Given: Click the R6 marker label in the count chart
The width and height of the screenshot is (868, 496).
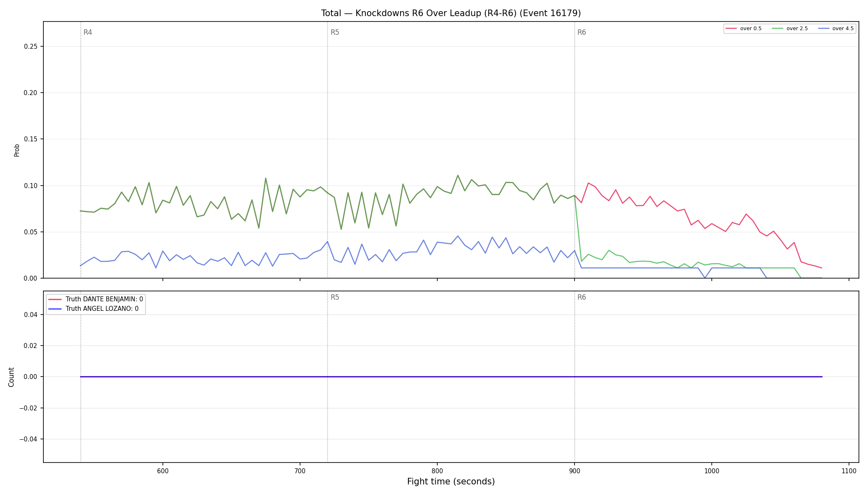Looking at the screenshot, I should [582, 297].
